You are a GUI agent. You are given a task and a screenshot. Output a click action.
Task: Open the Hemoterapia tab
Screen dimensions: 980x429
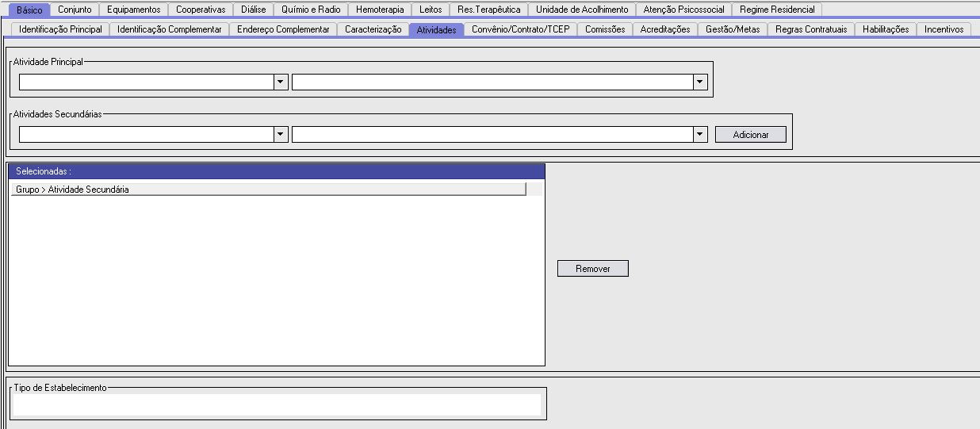[x=380, y=10]
